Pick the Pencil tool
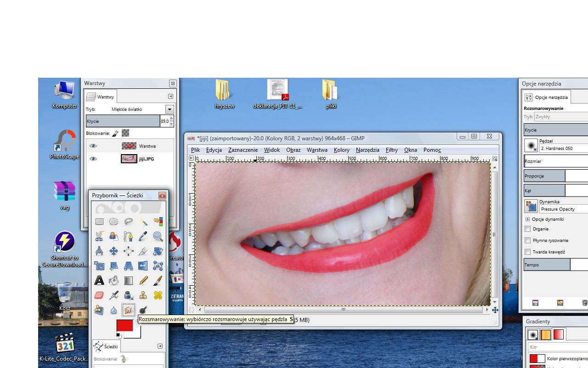Viewport: 588px width, 368px height. pos(143,281)
